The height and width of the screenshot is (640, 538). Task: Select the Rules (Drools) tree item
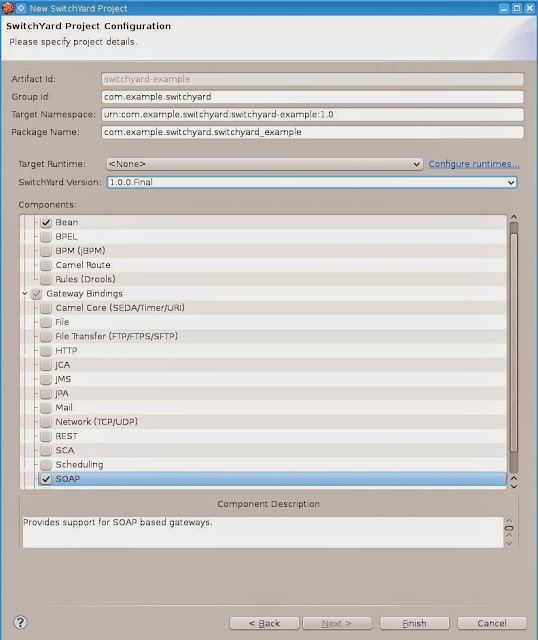pyautogui.click(x=85, y=279)
